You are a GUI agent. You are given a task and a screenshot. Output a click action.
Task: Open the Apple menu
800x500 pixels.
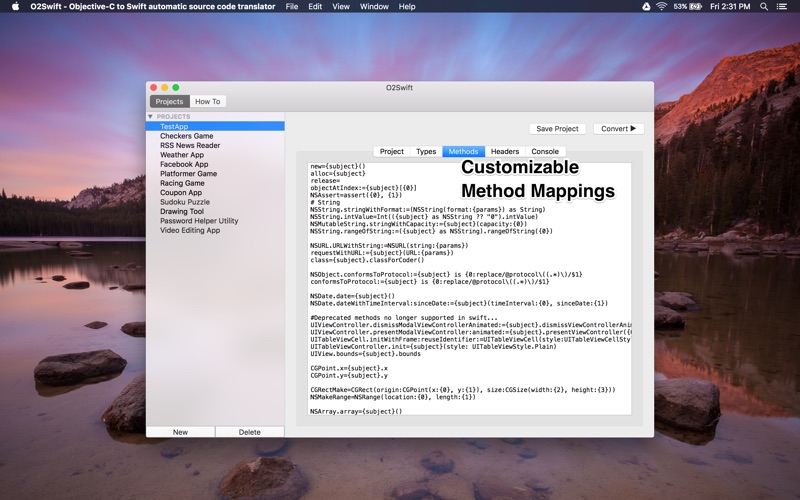point(15,7)
